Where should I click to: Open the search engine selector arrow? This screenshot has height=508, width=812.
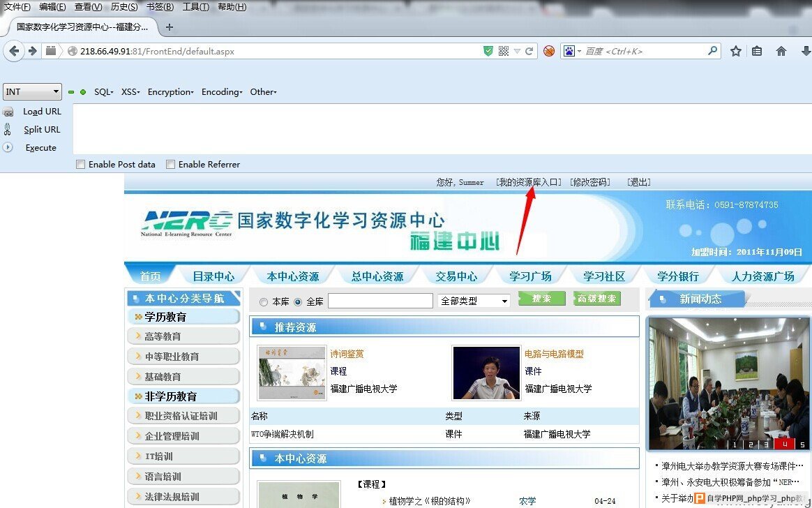(x=579, y=51)
